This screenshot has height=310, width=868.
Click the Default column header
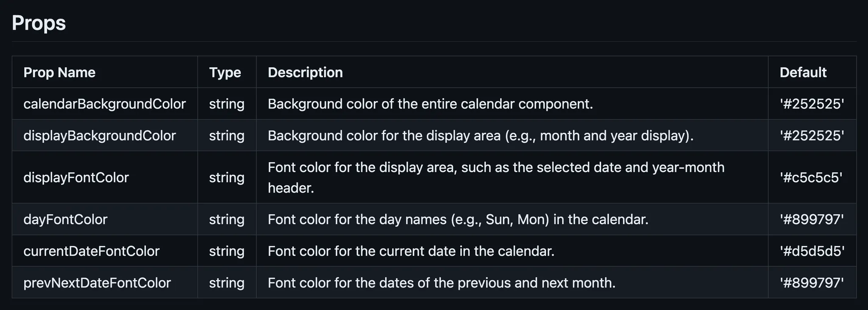click(x=803, y=72)
